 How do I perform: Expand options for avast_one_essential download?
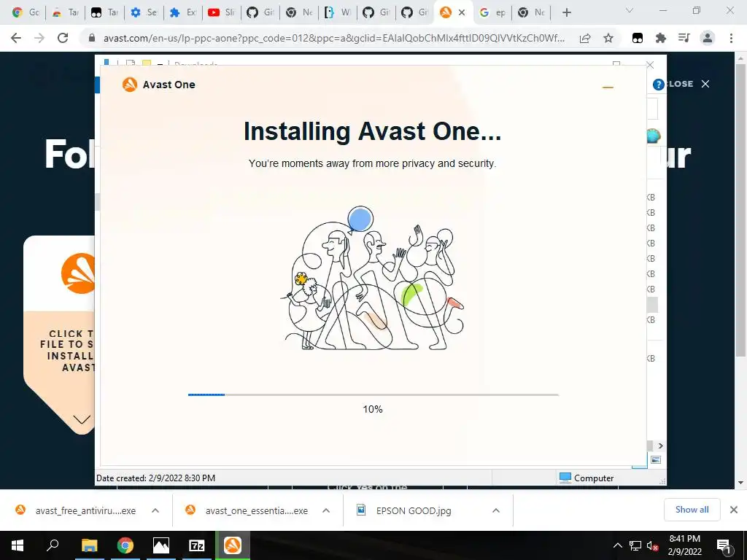326,510
